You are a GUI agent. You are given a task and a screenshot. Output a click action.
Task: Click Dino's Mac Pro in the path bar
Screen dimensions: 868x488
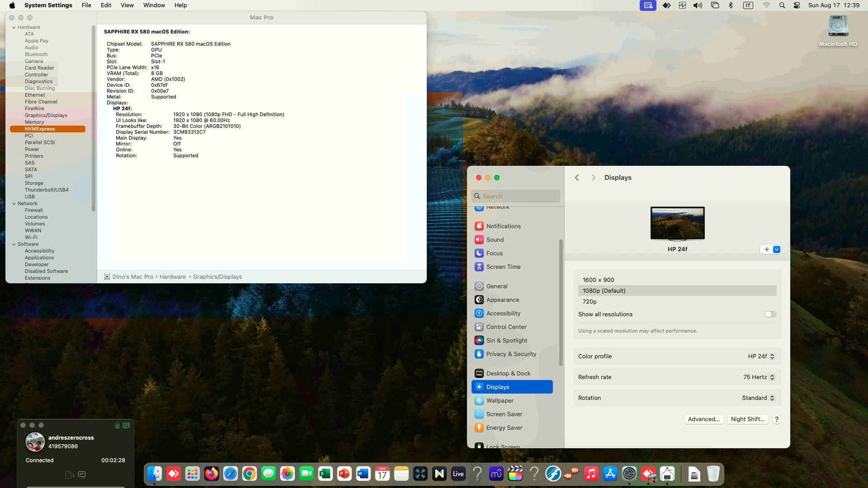pyautogui.click(x=133, y=277)
